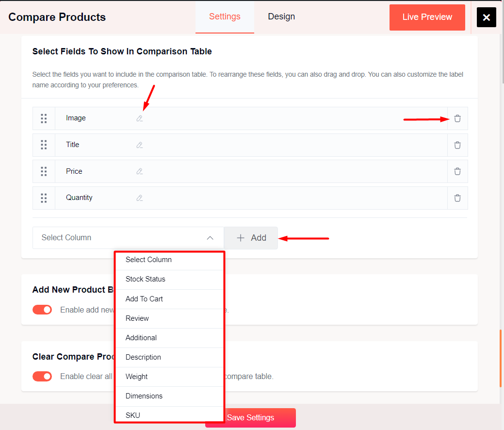Disable the Add New Product toggle

coord(42,310)
